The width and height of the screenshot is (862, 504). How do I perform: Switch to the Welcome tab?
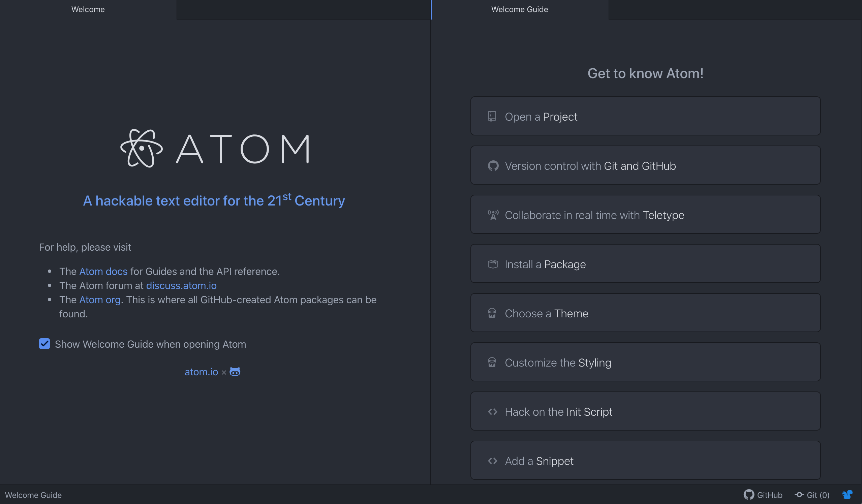[x=88, y=9]
